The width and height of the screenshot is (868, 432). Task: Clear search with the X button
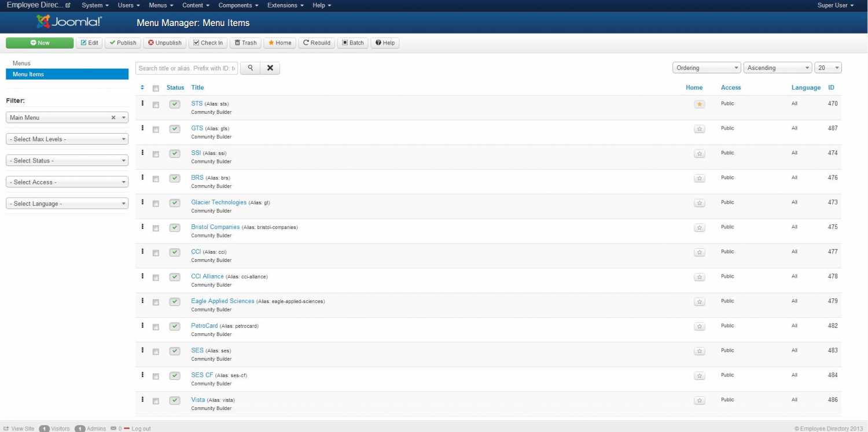pyautogui.click(x=270, y=68)
